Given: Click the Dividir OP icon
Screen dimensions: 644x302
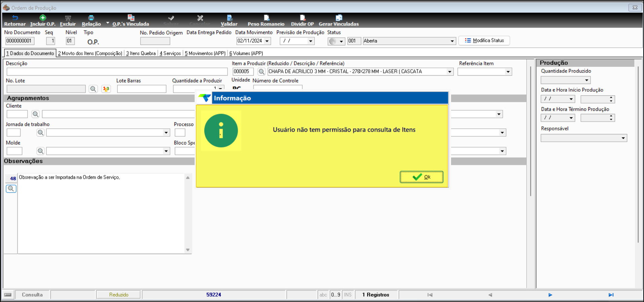Looking at the screenshot, I should (303, 18).
